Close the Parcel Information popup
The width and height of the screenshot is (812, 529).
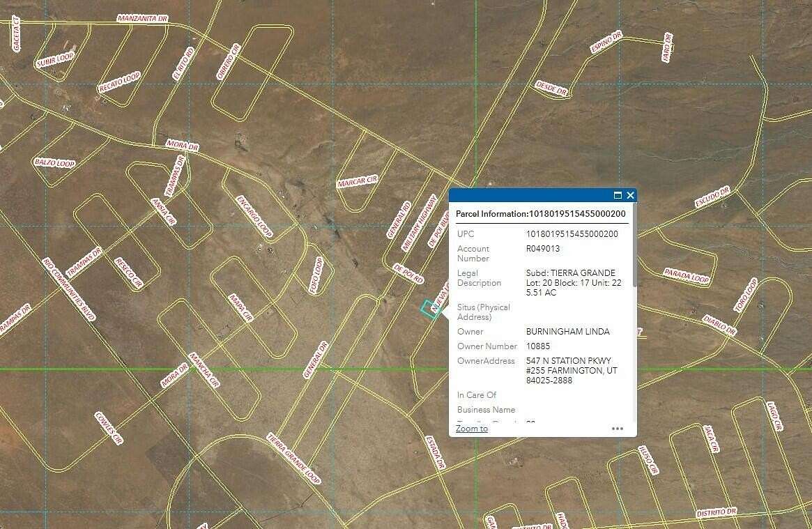point(630,195)
